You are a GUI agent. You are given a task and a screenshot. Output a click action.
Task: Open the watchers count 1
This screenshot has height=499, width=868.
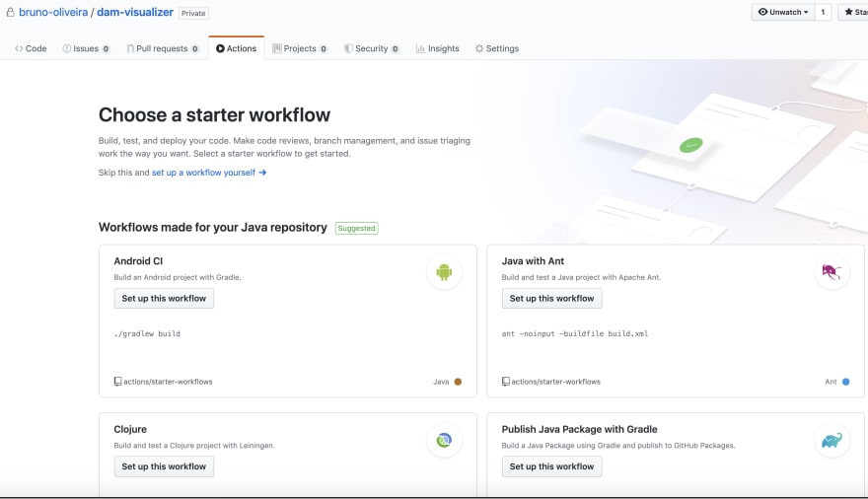[x=824, y=12]
